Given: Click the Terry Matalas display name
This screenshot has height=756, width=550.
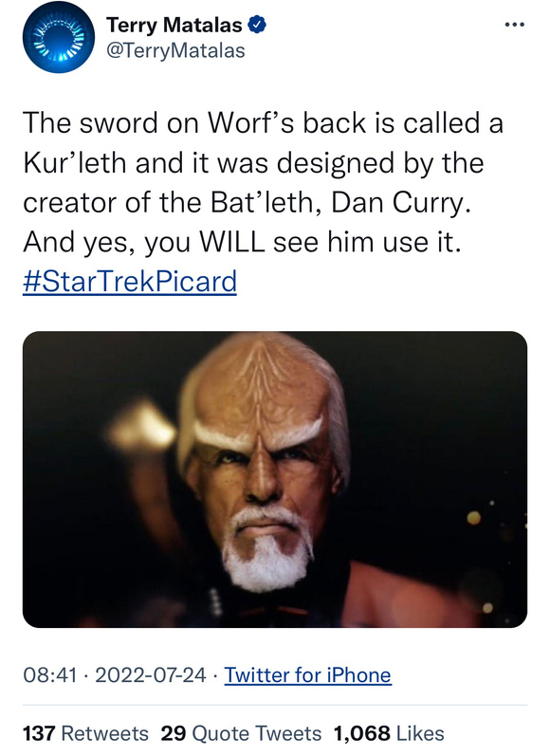Looking at the screenshot, I should [x=174, y=25].
